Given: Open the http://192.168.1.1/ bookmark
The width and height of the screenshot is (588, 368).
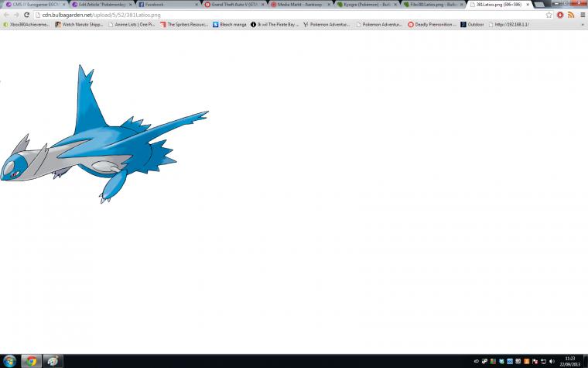Looking at the screenshot, I should [x=509, y=25].
